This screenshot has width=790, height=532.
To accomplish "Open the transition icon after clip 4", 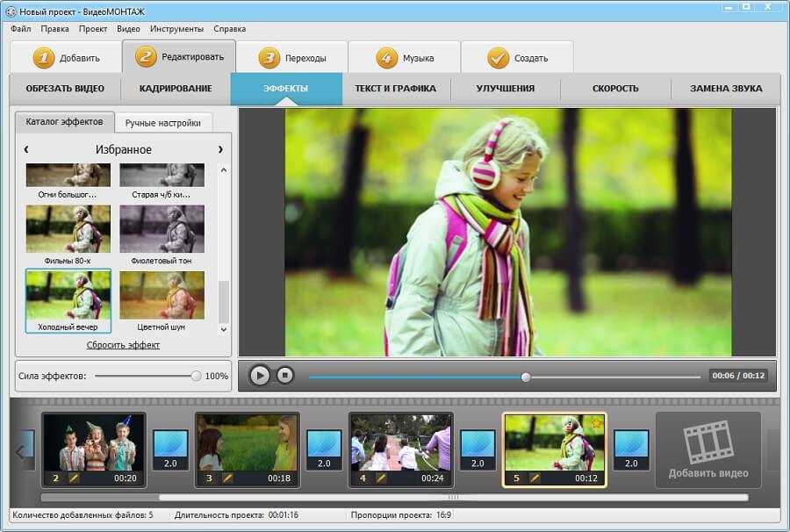I will coord(478,449).
